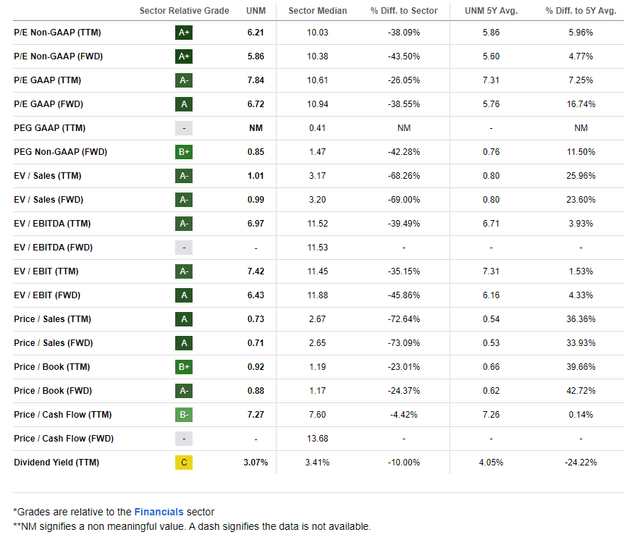Click the dash grade badge for EV / EBITDA (FWD)
Viewport: 640px width, 540px height.
click(184, 247)
